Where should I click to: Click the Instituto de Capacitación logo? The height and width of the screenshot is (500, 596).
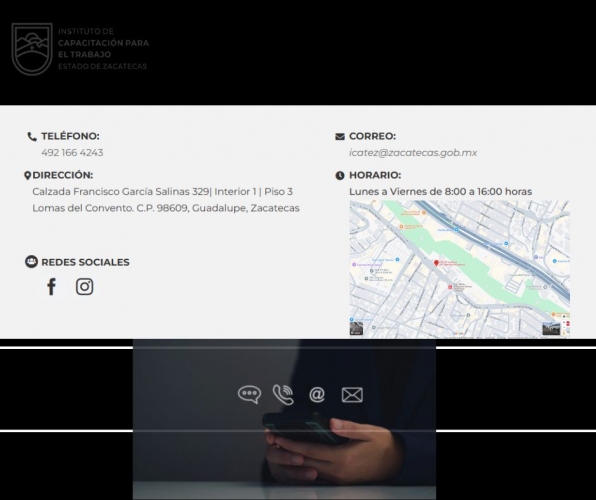(x=80, y=49)
